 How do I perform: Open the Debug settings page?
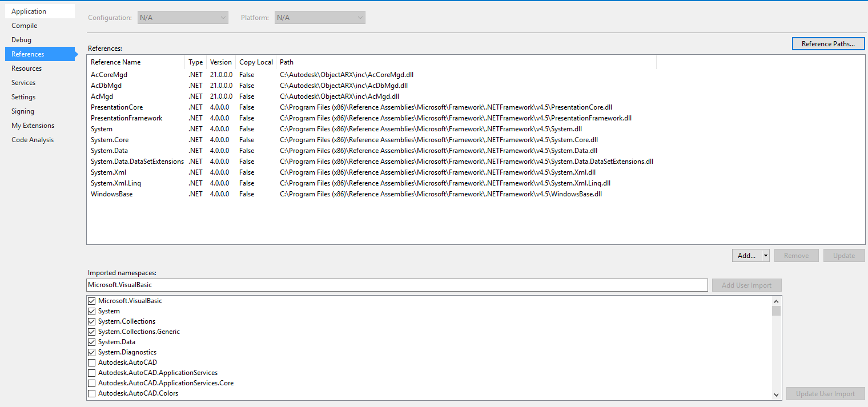(x=21, y=39)
